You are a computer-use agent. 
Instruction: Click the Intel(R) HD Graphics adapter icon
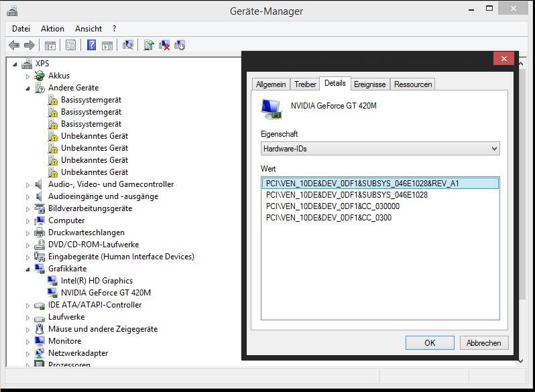[x=52, y=281]
